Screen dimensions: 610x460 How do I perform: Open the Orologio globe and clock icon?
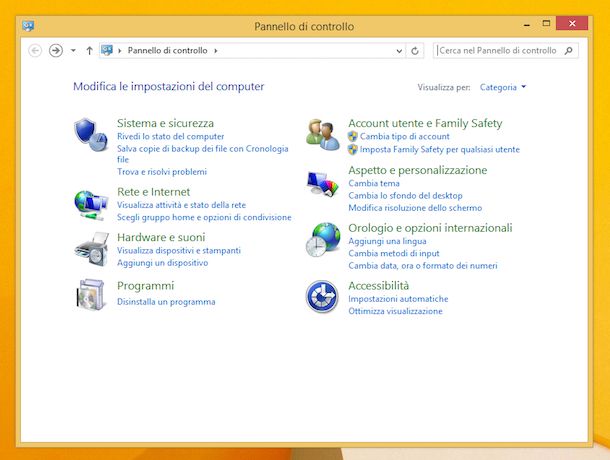pyautogui.click(x=322, y=239)
